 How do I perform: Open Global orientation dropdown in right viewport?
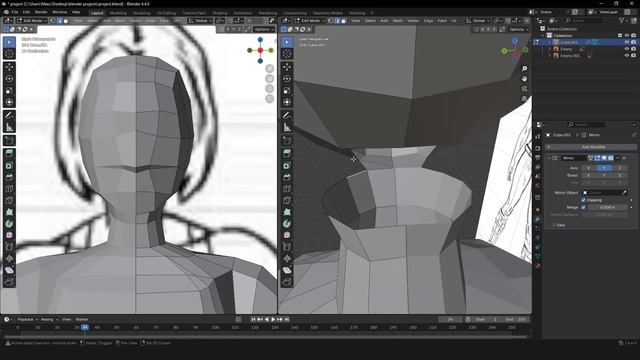(x=478, y=20)
